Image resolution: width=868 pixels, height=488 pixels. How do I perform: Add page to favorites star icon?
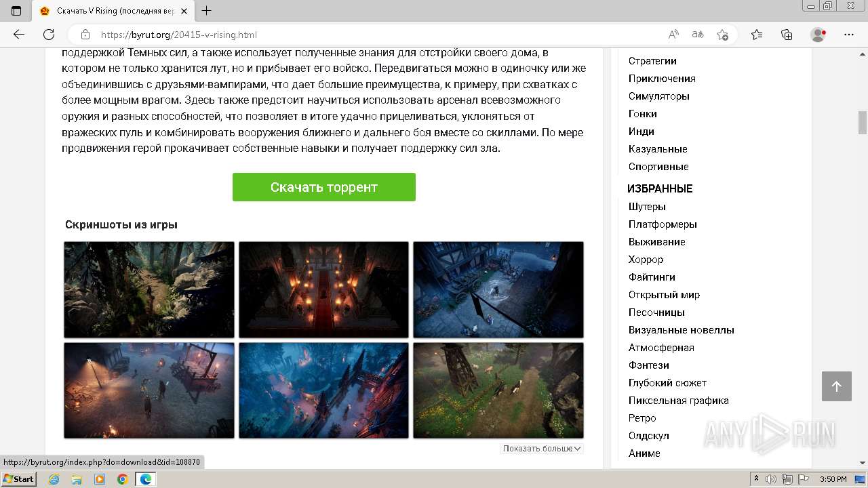pyautogui.click(x=722, y=35)
